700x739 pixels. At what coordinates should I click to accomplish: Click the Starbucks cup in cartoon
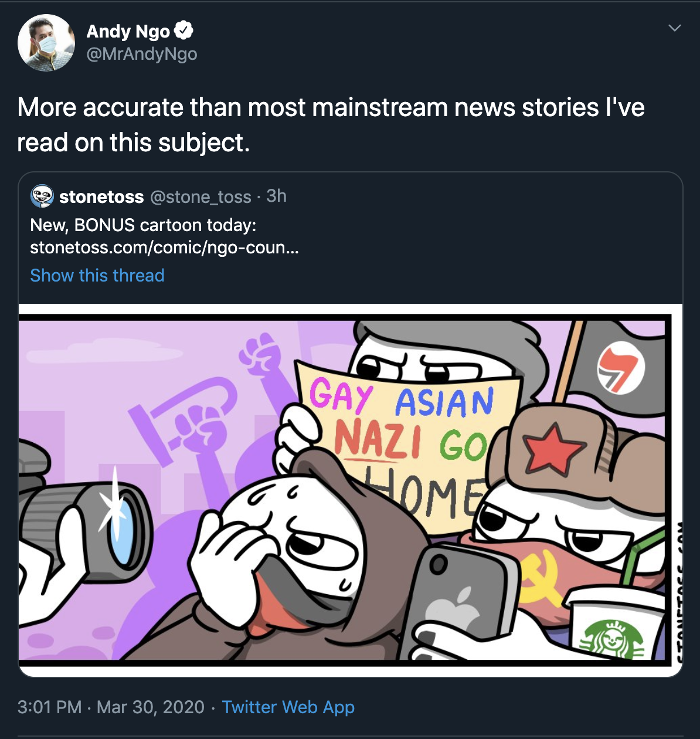613,625
